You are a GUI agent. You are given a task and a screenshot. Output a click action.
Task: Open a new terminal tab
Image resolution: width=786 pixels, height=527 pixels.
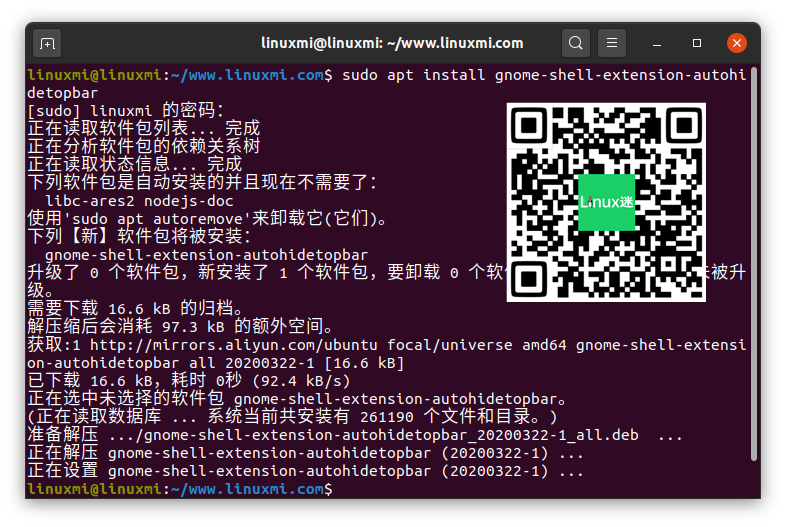(x=47, y=44)
